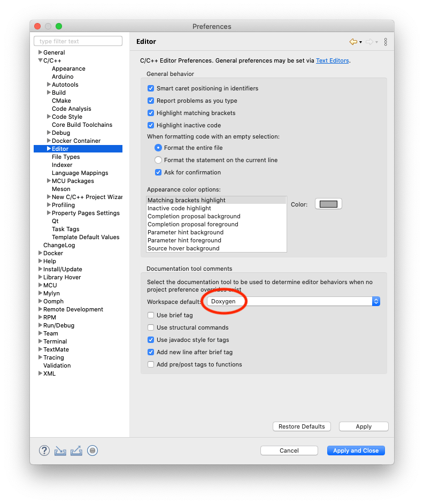Select Completion proposal background entry
The width and height of the screenshot is (424, 504).
click(216, 216)
